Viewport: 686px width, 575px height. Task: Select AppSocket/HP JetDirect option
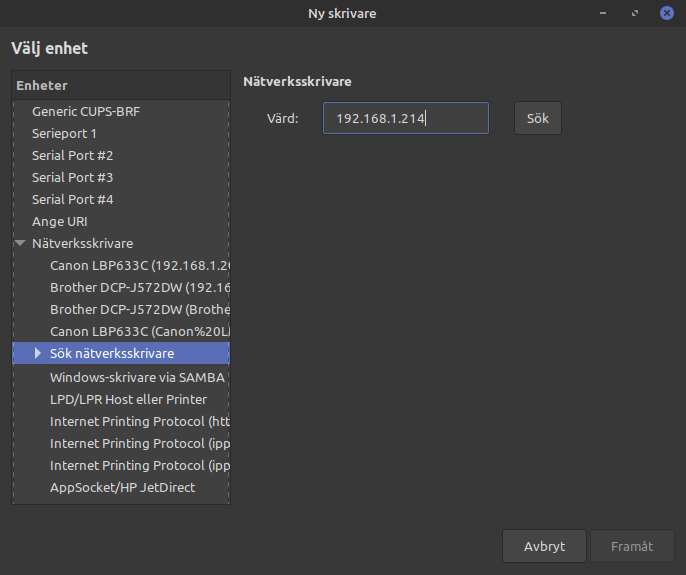[122, 487]
